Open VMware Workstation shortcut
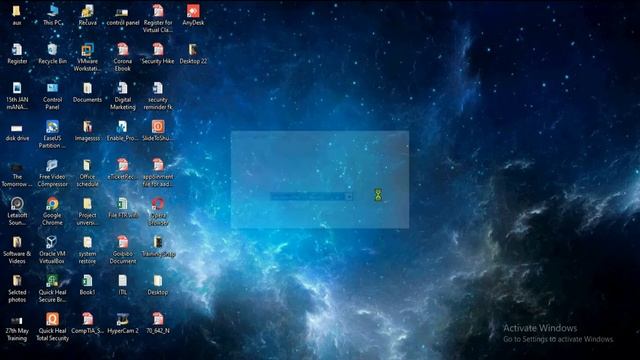640x360 pixels. click(x=87, y=57)
